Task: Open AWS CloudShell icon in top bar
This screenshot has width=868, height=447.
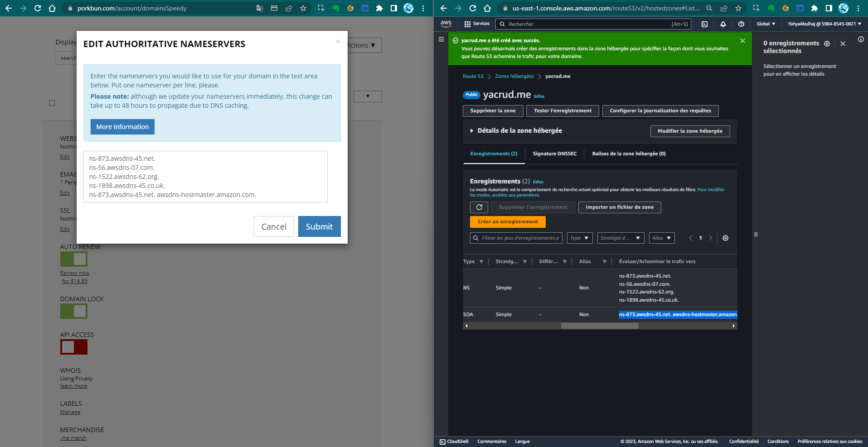Action: [x=704, y=24]
